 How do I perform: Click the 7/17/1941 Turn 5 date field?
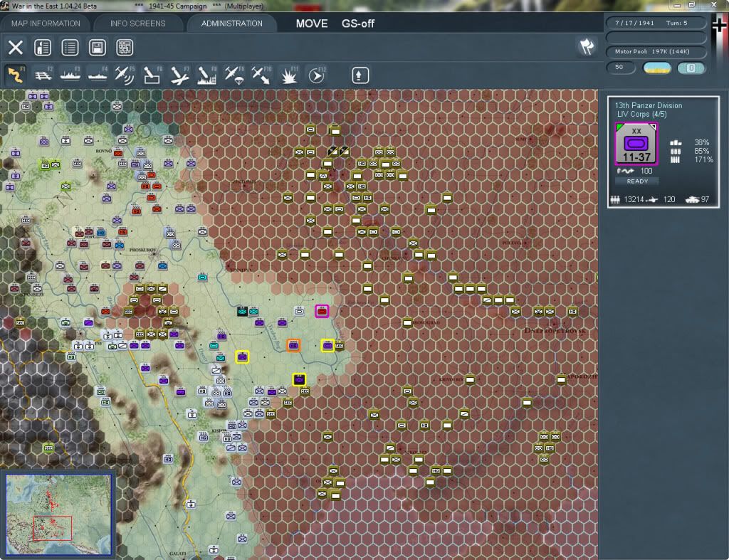(x=656, y=23)
